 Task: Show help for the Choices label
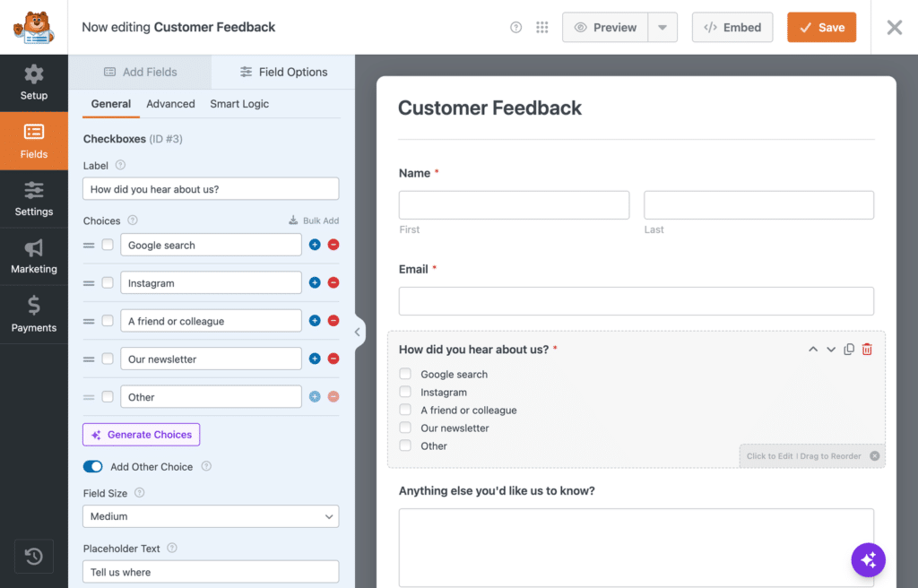pos(133,220)
